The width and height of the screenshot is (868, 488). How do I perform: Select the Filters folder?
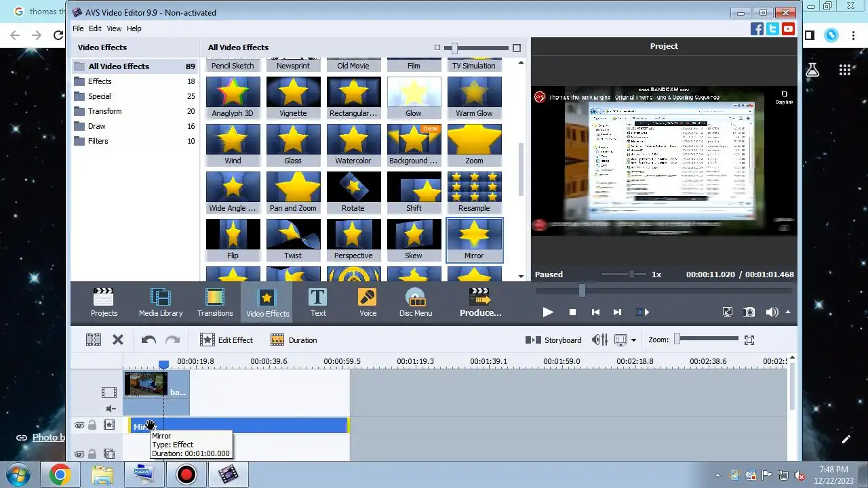click(134, 141)
